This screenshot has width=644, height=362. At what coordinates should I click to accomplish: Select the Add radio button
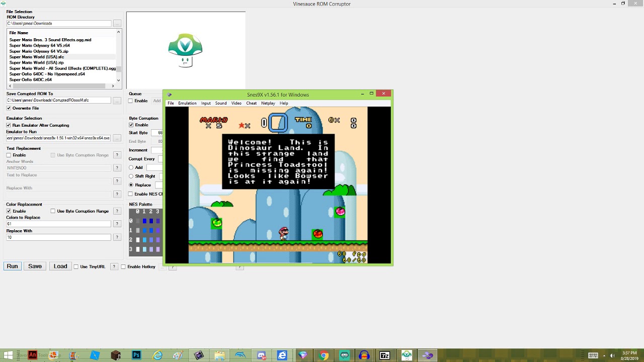[x=131, y=167]
